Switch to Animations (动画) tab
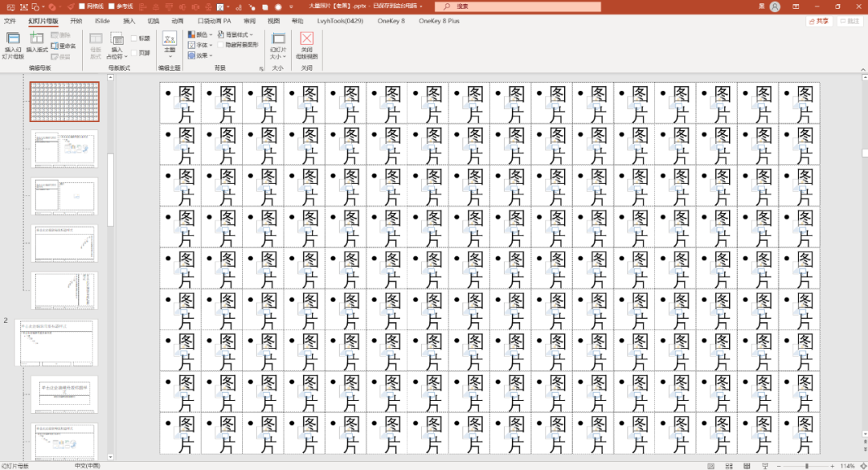Image resolution: width=868 pixels, height=470 pixels. 177,21
